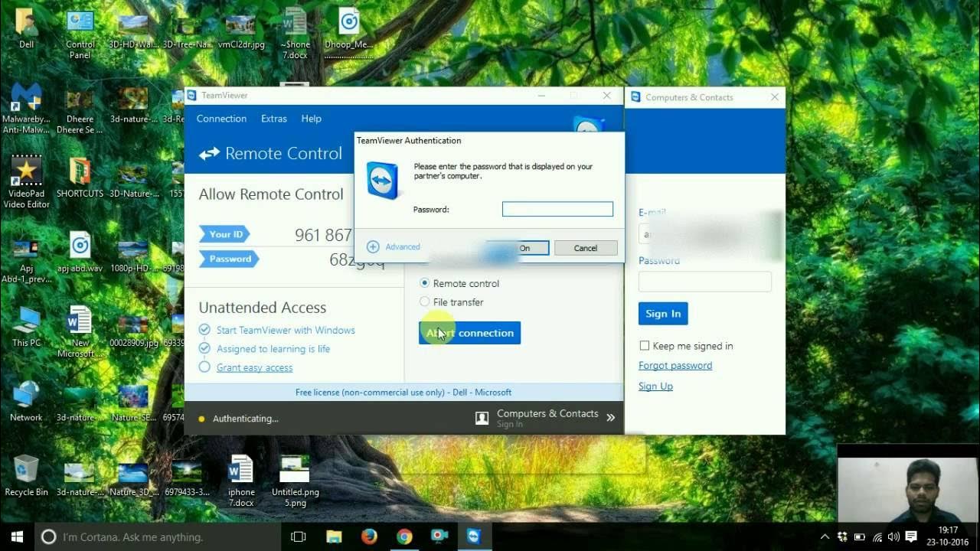Click the Assigned to learning is life checkmark
Viewport: 980px width, 551px height.
coord(204,348)
